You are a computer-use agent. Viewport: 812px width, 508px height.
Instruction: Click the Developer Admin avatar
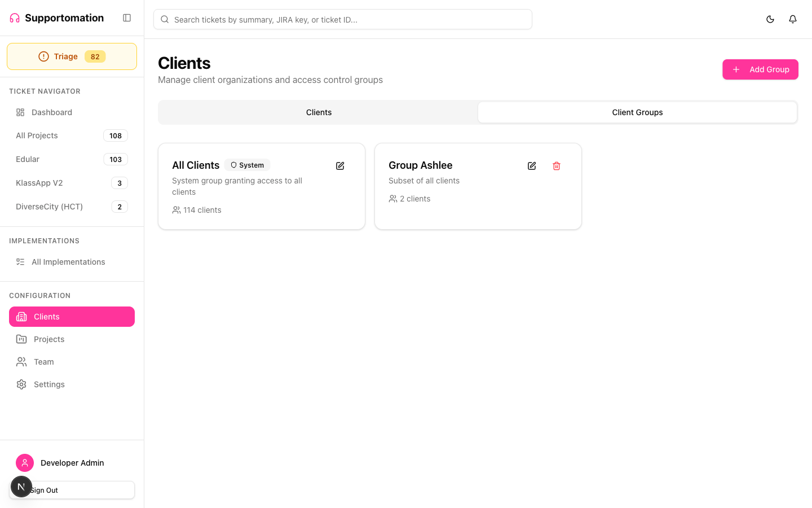[25, 463]
